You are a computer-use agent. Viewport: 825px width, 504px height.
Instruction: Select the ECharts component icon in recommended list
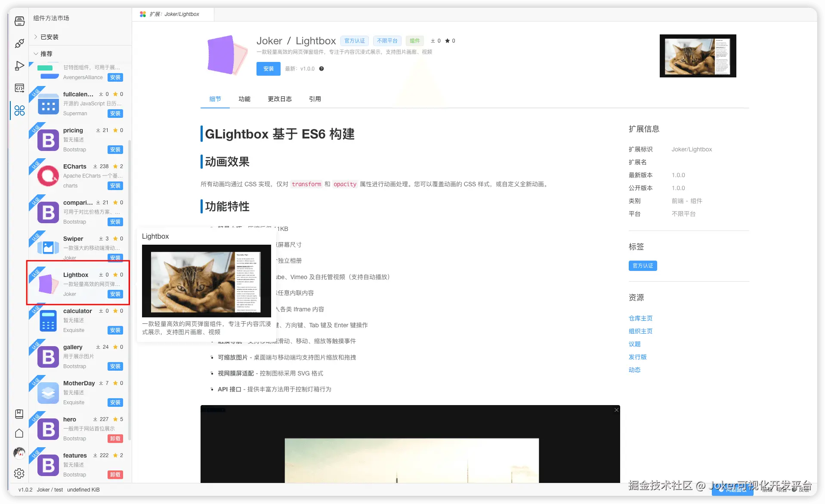47,175
